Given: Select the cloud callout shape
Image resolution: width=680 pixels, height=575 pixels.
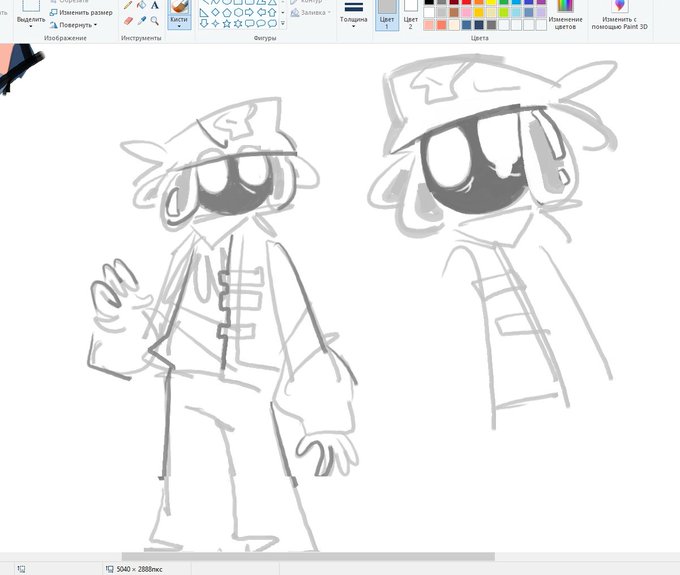Looking at the screenshot, I should click(272, 23).
